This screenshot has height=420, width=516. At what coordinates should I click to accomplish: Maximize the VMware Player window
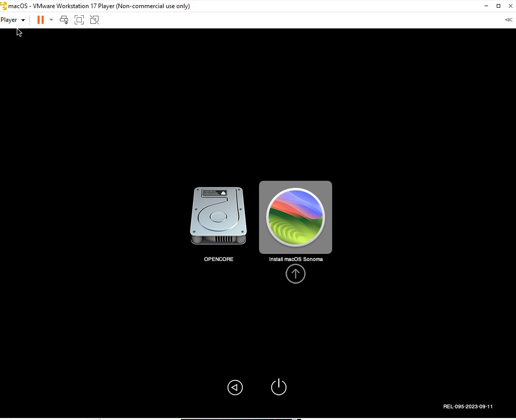[x=498, y=6]
